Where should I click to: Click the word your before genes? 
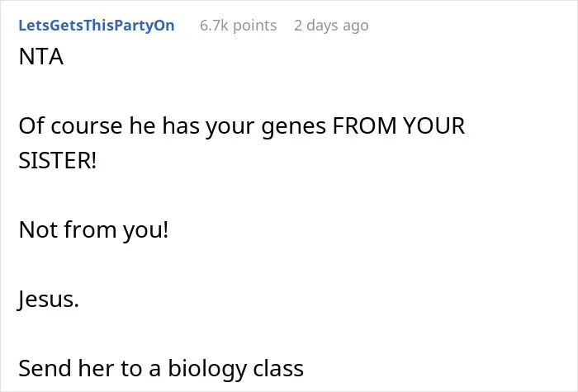230,127
